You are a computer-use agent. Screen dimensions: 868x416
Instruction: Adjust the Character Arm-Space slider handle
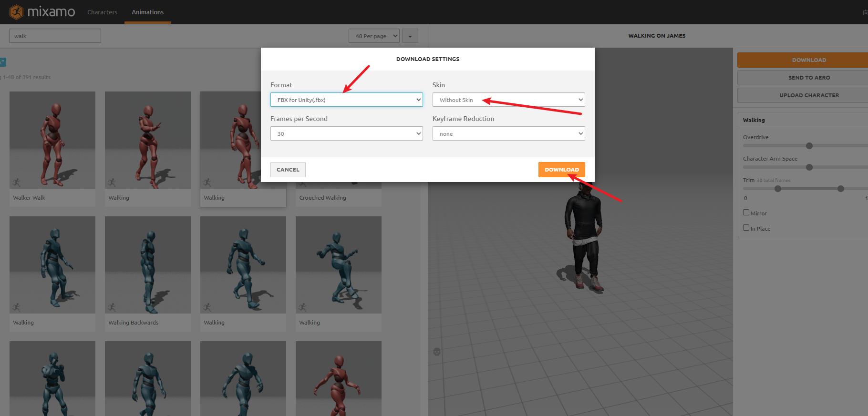pyautogui.click(x=809, y=167)
